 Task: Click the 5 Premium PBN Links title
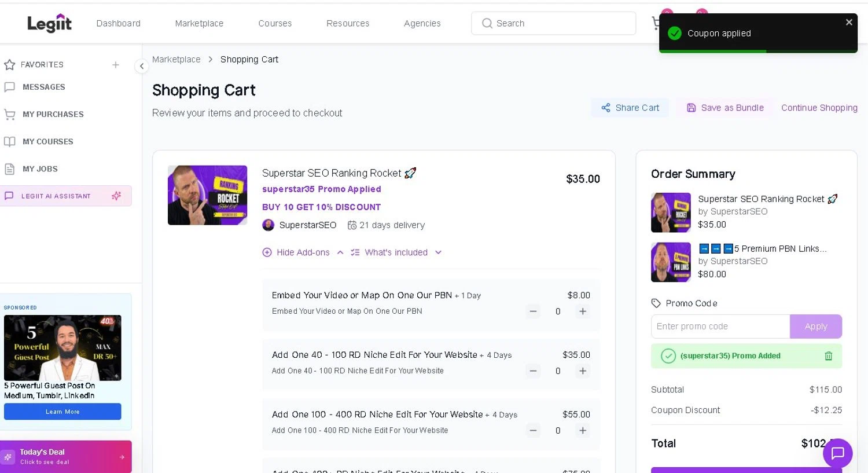coord(763,249)
